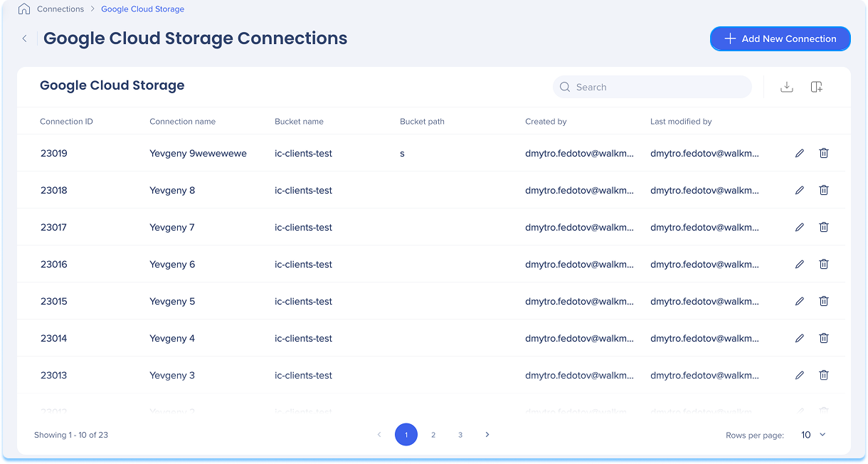The image size is (868, 464).
Task: Edit the Yevgeny 5 connection
Action: click(800, 301)
